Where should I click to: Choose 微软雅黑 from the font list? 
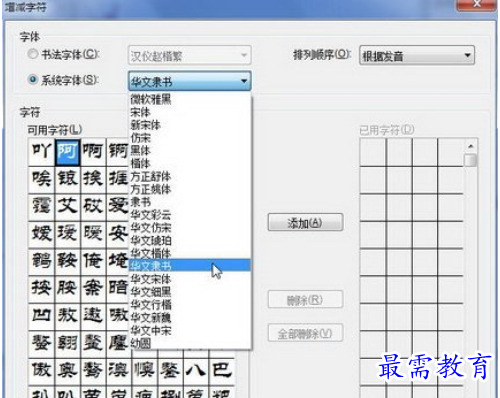[190, 99]
